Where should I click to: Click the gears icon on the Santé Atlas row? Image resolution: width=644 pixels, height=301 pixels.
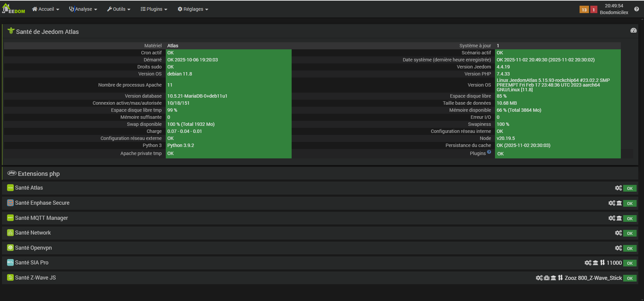[618, 188]
